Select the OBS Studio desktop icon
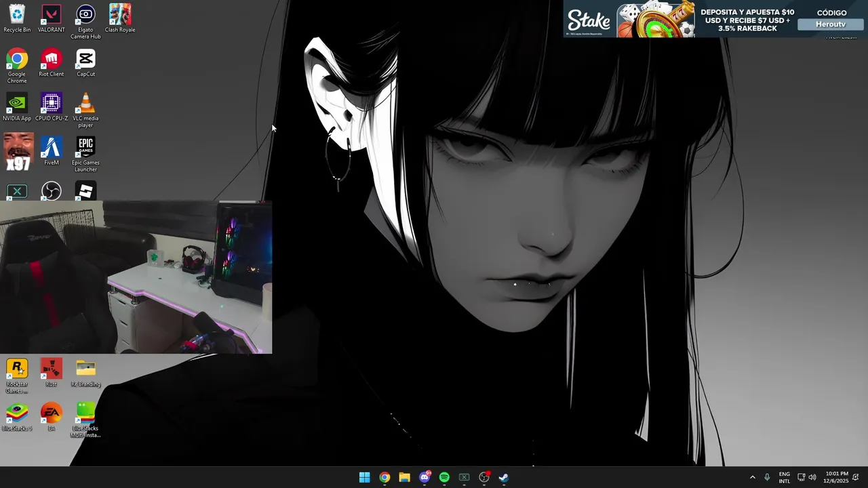The height and width of the screenshot is (488, 868). pos(52,191)
